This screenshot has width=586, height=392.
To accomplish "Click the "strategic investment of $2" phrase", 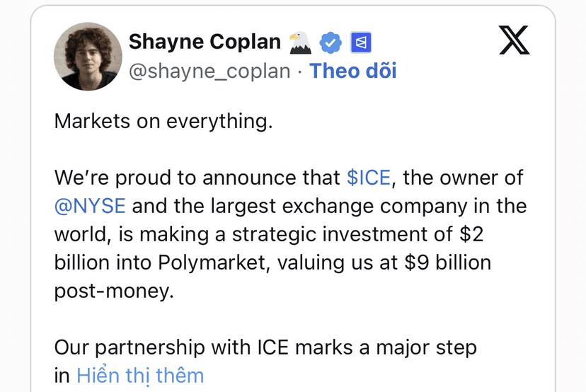I will tap(357, 234).
